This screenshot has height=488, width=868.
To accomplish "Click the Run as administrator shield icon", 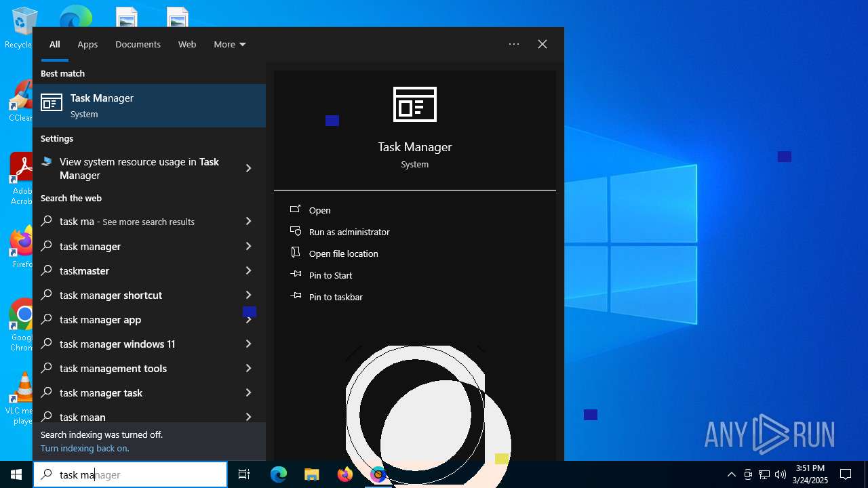I will [296, 232].
